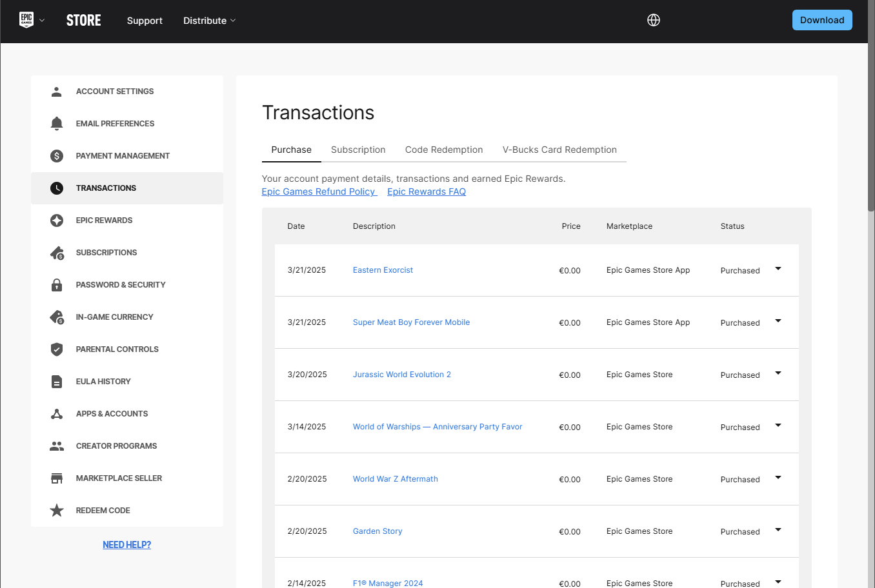Expand the World War Z Aftermath row
This screenshot has height=588, width=875.
pos(778,478)
